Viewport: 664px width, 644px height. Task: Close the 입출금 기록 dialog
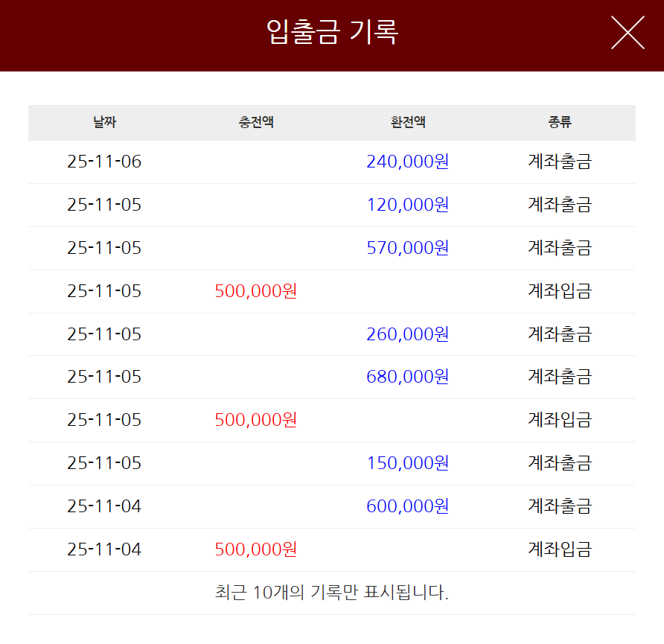(x=628, y=33)
